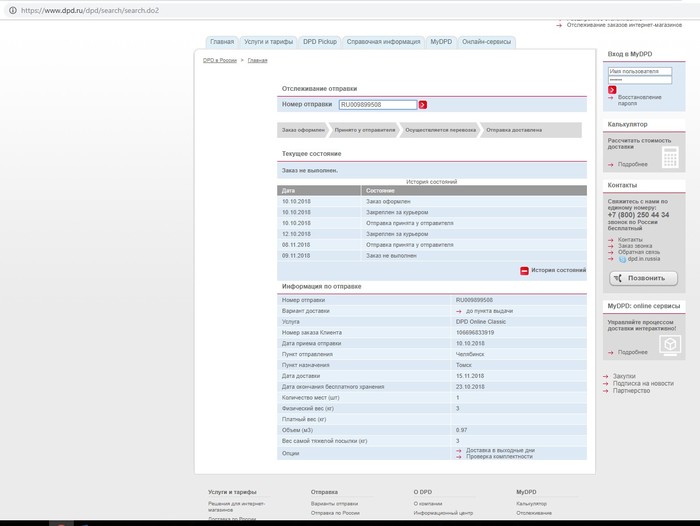This screenshot has width=700, height=526.
Task: Click the История состояний toggle link
Action: point(558,270)
